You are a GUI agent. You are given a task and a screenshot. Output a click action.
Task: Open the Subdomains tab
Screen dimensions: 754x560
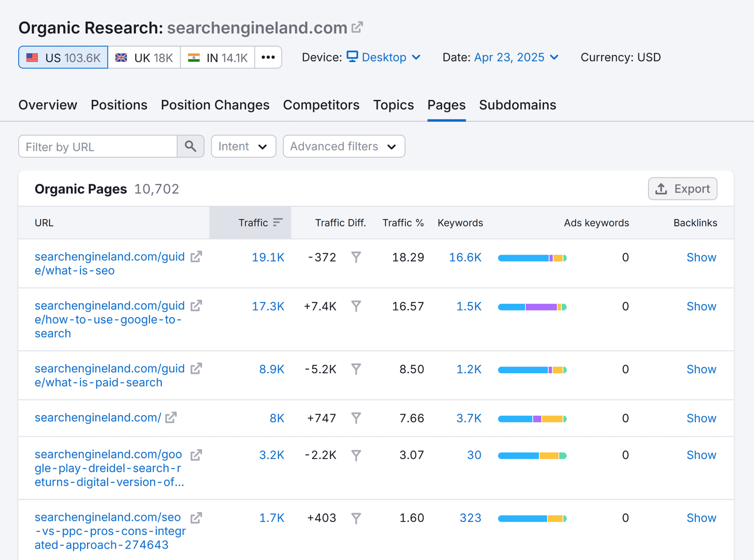point(517,105)
